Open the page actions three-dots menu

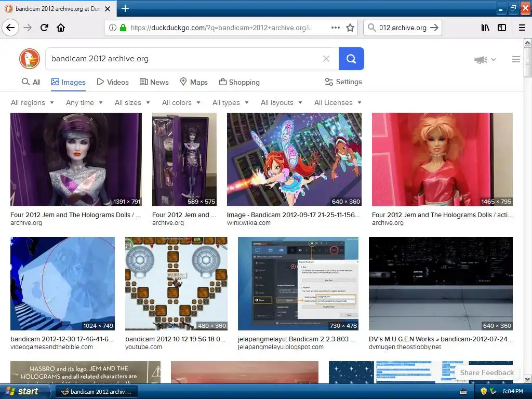(x=336, y=28)
